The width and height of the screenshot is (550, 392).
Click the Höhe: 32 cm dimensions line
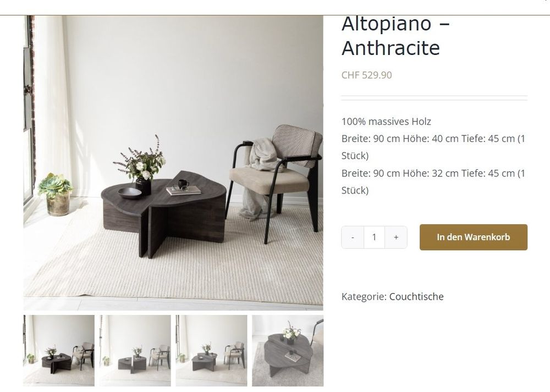pyautogui.click(x=433, y=182)
